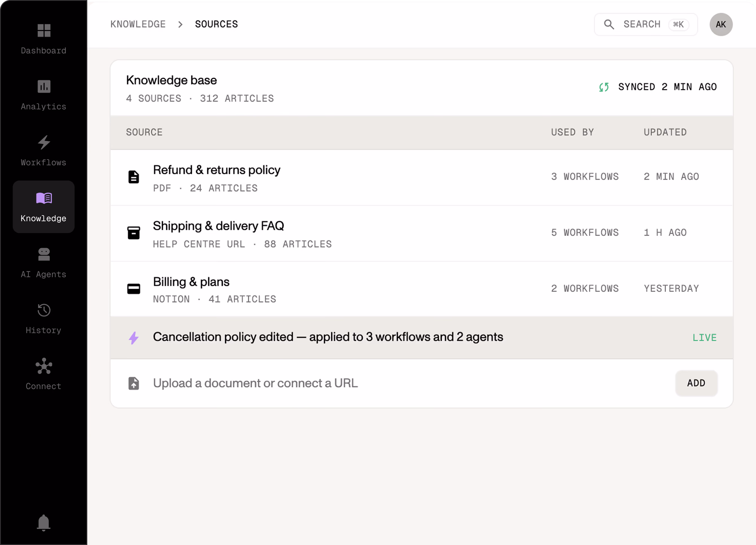Open the AK user avatar
The image size is (756, 545).
(721, 24)
